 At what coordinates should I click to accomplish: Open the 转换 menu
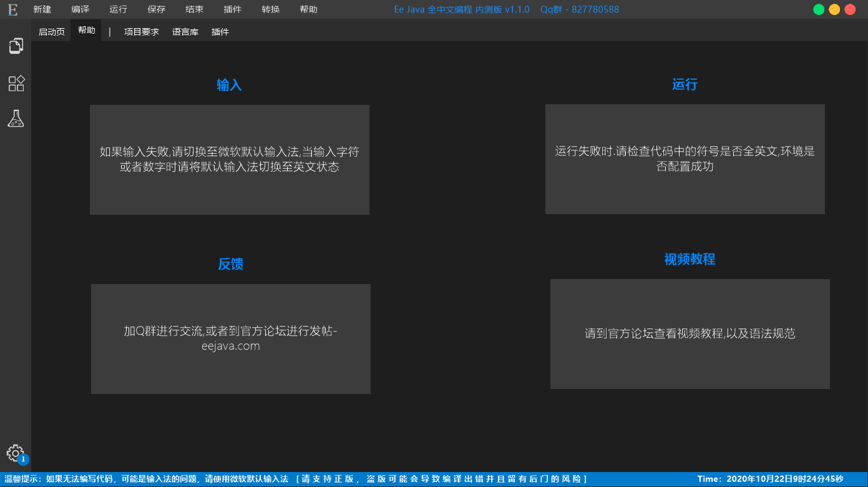tap(271, 9)
